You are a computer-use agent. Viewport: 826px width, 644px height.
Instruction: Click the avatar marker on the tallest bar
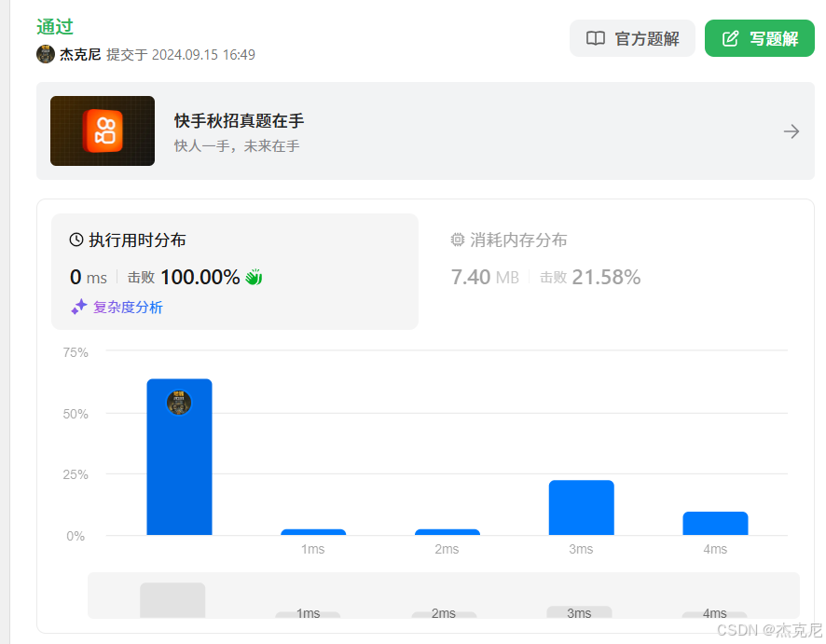tap(179, 403)
